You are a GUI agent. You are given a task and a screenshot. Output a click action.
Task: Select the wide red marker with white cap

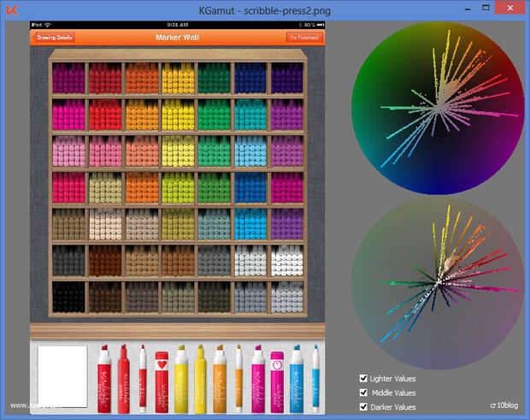pyautogui.click(x=103, y=379)
